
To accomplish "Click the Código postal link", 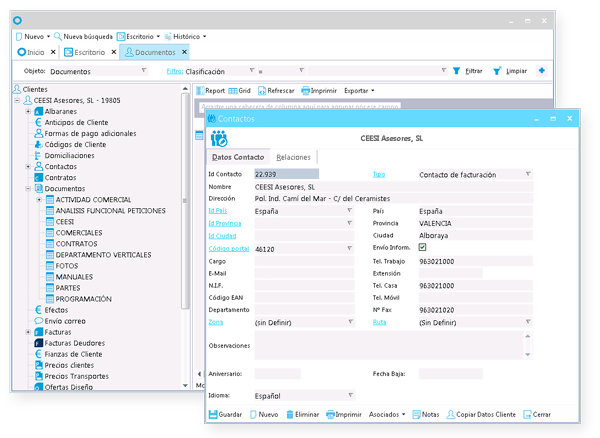I will pyautogui.click(x=228, y=249).
